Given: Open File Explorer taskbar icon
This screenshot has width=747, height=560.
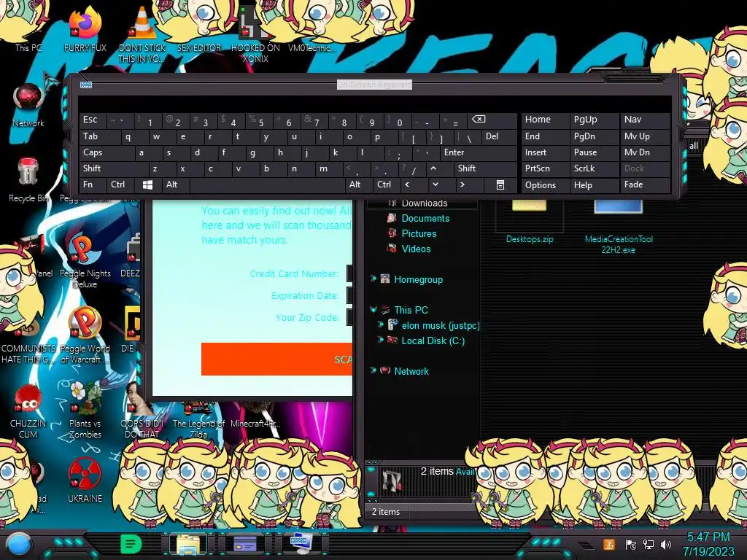Looking at the screenshot, I should 188,544.
